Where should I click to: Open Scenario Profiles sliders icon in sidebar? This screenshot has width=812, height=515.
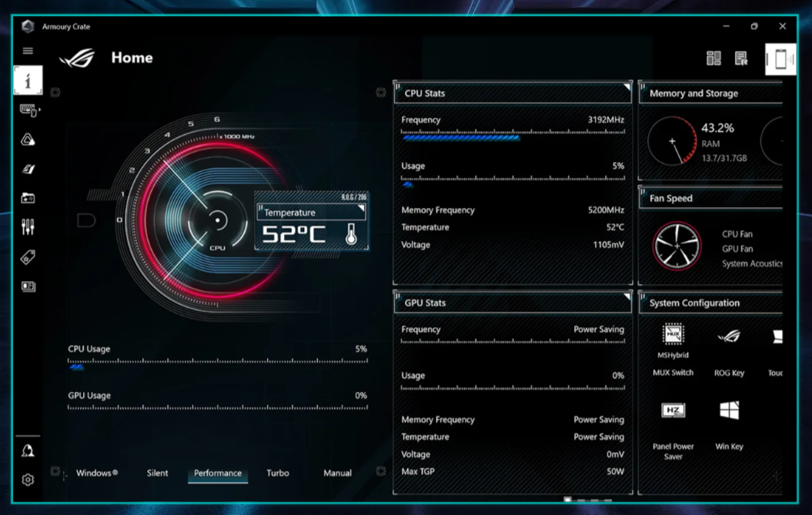coord(28,226)
